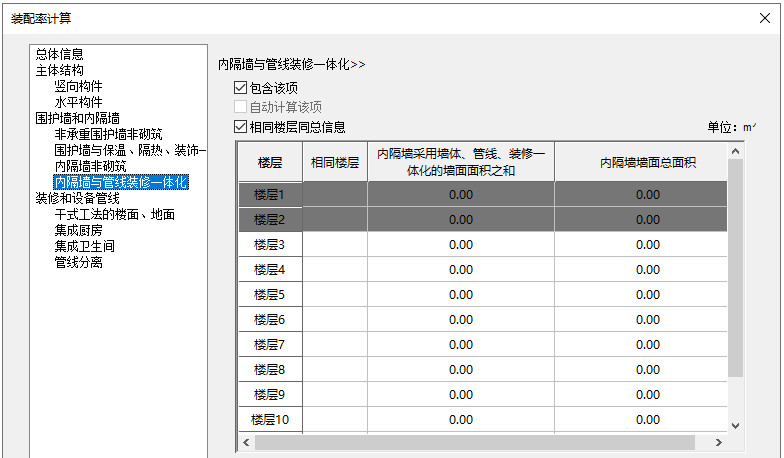
Task: Toggle the 包含该项 checkbox
Action: tap(240, 88)
